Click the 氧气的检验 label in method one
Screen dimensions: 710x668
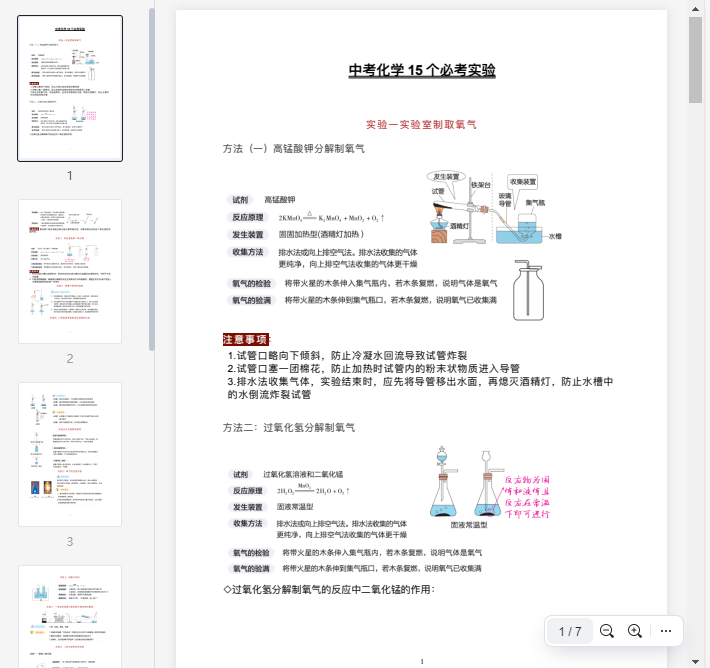coord(251,284)
